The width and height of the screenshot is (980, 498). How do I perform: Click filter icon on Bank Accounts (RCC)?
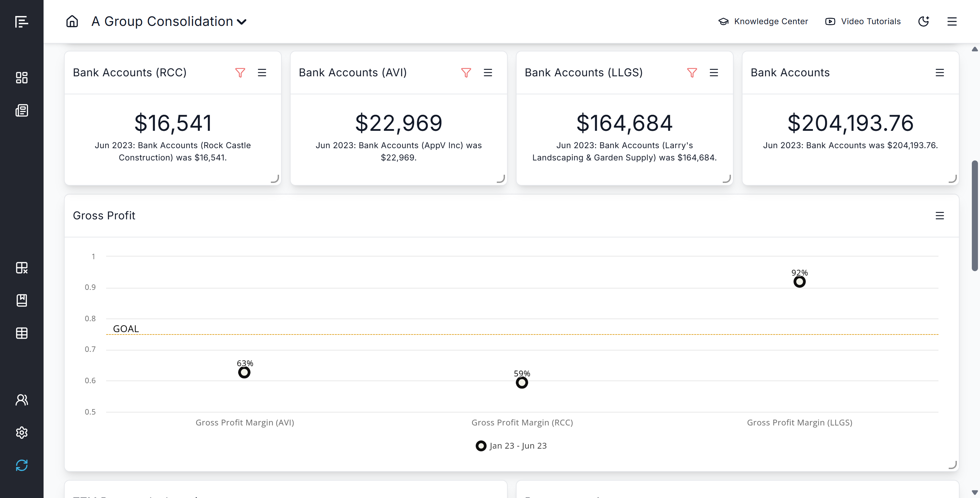240,72
